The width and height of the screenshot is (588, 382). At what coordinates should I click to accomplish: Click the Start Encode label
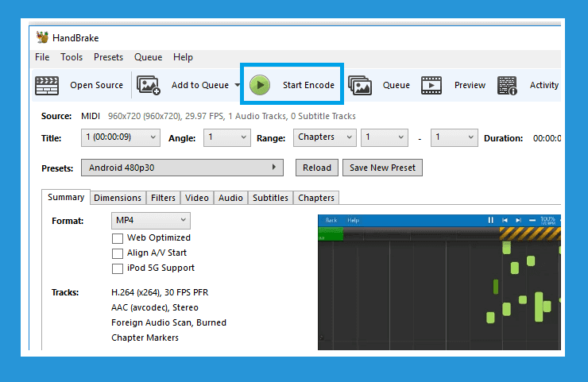coord(308,85)
